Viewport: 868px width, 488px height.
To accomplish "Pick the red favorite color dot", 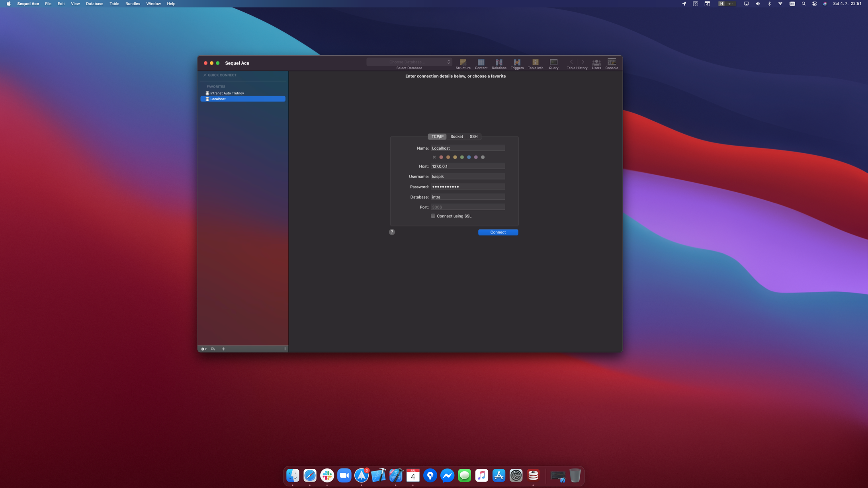I will [x=441, y=157].
